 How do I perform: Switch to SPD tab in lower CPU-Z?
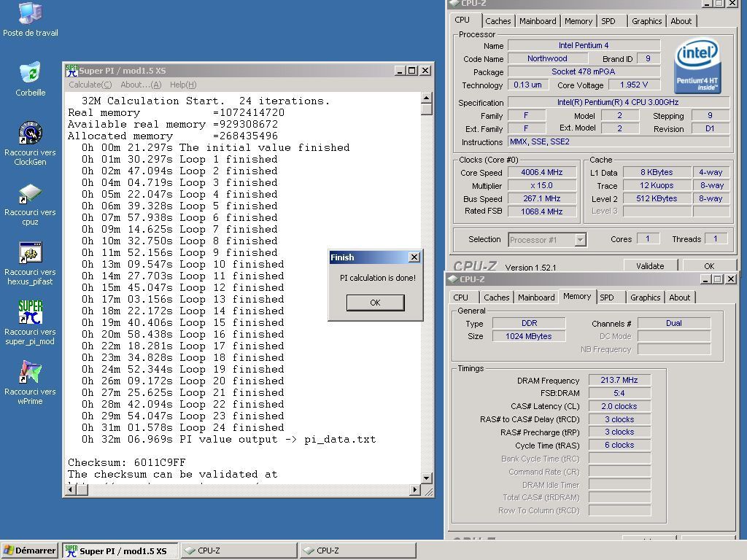click(607, 297)
